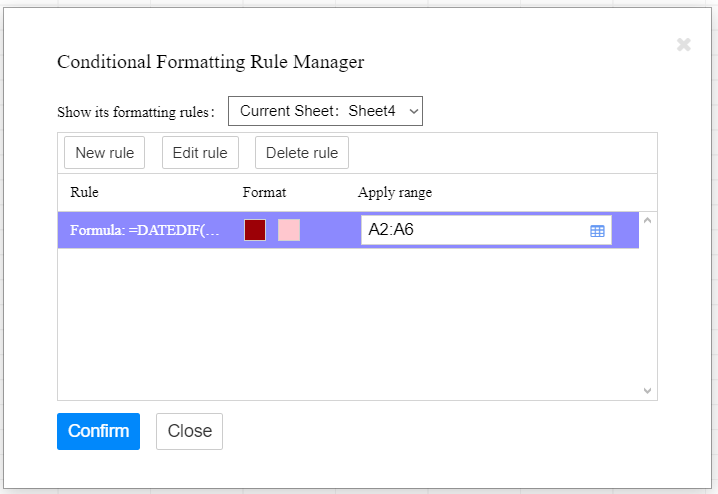Click the Format column header

click(264, 192)
